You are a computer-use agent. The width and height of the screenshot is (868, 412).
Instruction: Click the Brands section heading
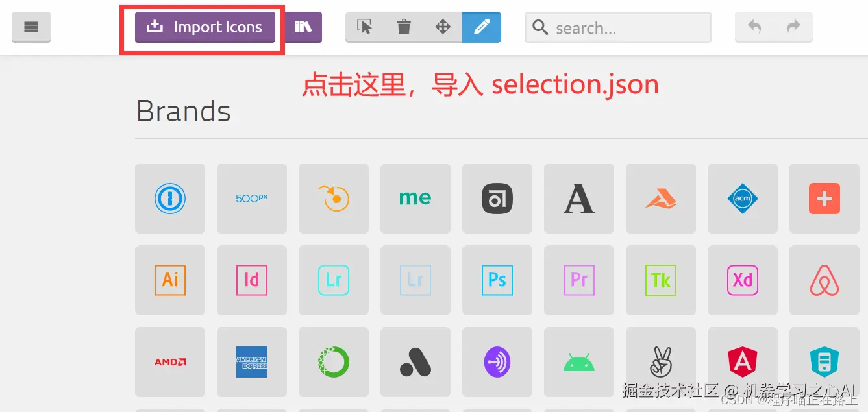(183, 111)
